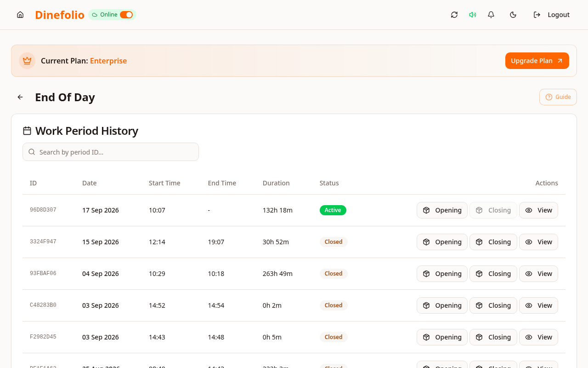Go to the home page icon
The width and height of the screenshot is (588, 368).
(x=20, y=15)
